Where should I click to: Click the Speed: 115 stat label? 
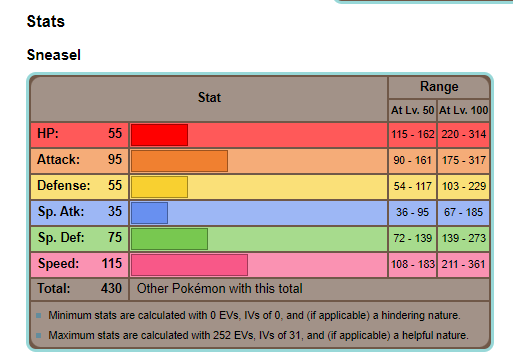(x=79, y=264)
